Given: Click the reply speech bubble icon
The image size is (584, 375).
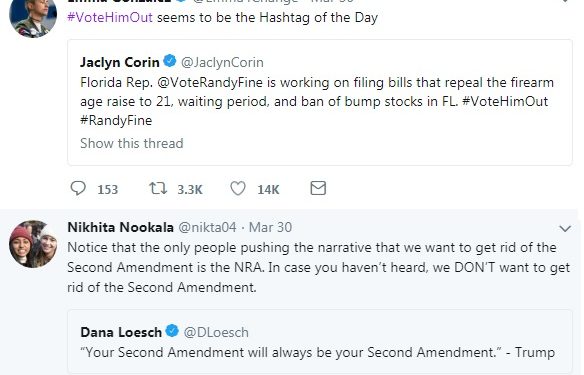Looking at the screenshot, I should 78,188.
